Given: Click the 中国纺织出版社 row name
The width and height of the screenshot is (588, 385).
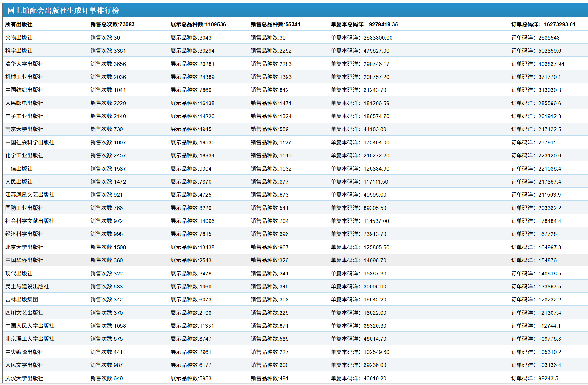Looking at the screenshot, I should [x=24, y=90].
